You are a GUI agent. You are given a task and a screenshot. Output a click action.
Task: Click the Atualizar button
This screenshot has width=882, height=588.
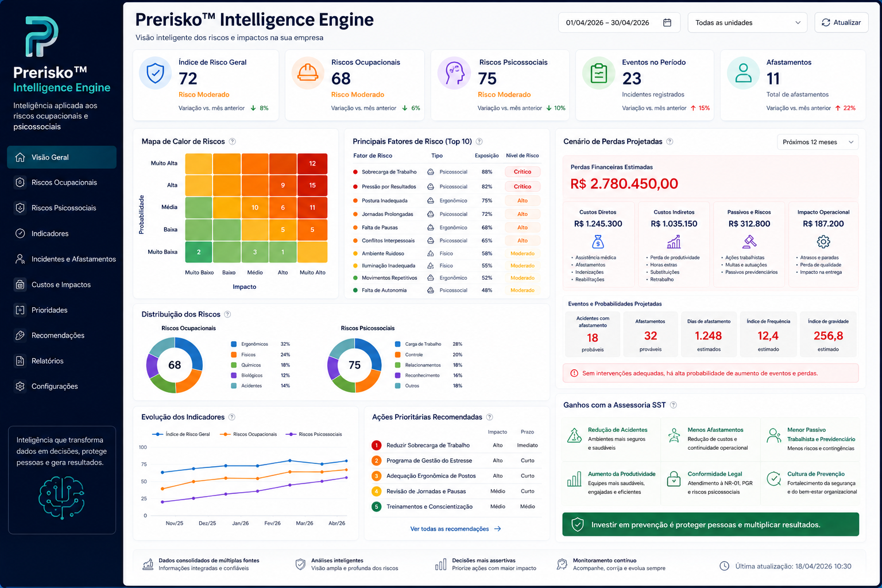click(841, 22)
